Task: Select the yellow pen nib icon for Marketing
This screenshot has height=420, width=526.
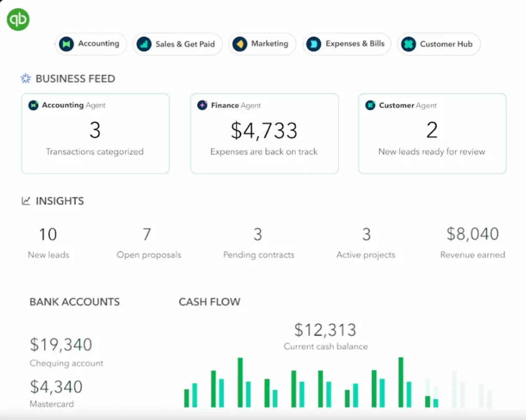Action: click(x=239, y=44)
